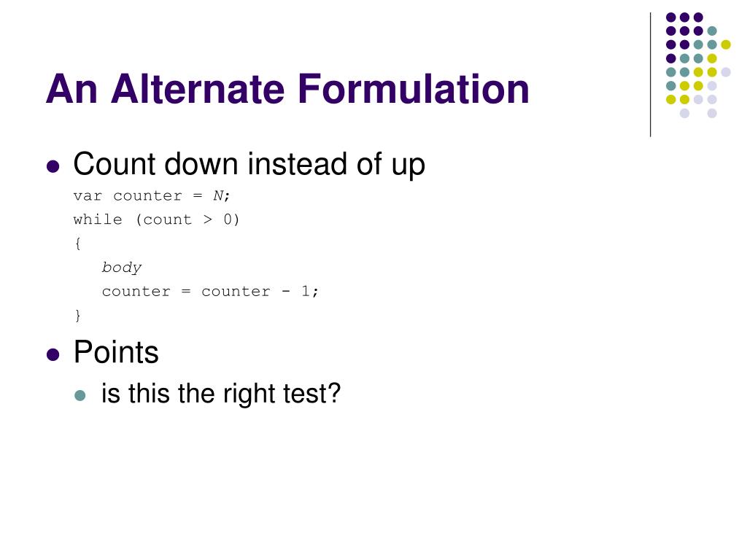This screenshot has height=560, width=747.
Task: Click the 'Points' heading text
Action: (116, 352)
